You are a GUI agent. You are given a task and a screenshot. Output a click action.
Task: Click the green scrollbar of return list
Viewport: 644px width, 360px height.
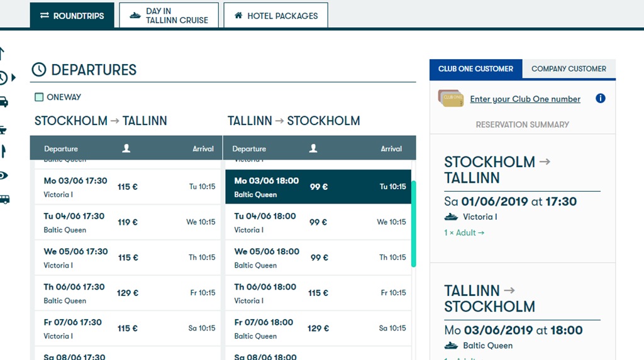point(414,224)
